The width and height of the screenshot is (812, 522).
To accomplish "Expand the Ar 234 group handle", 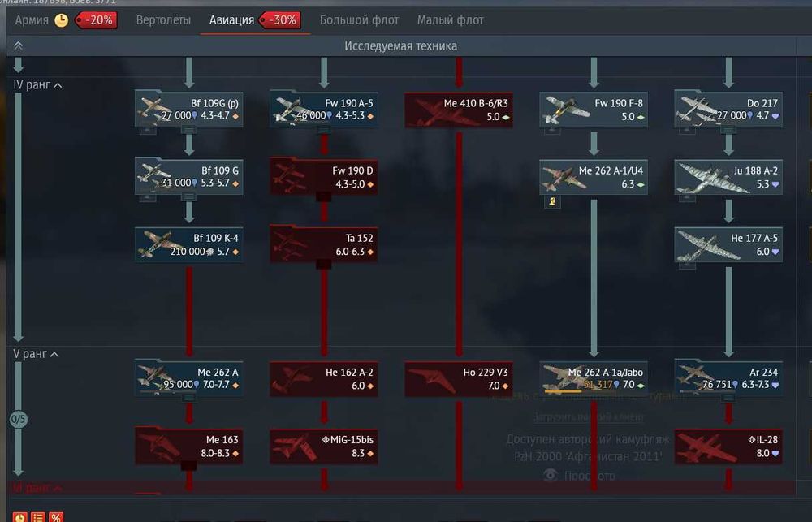I will pos(728,399).
